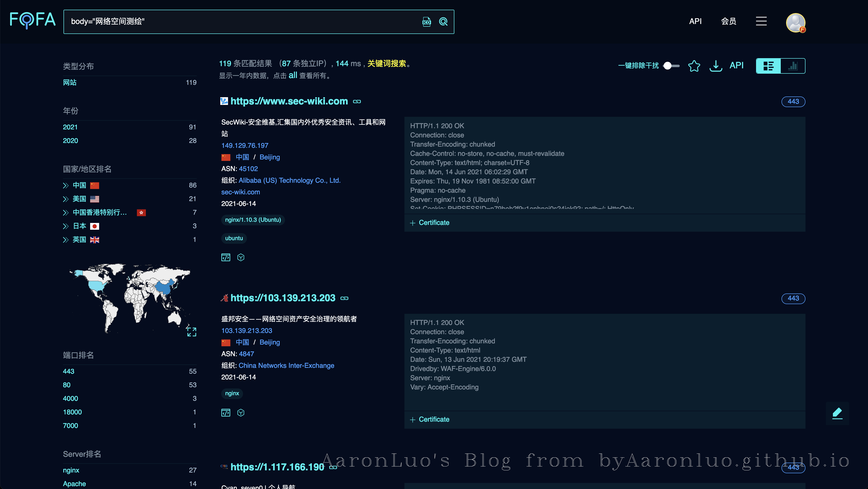View page source icon under sec-wiki result

pos(226,258)
